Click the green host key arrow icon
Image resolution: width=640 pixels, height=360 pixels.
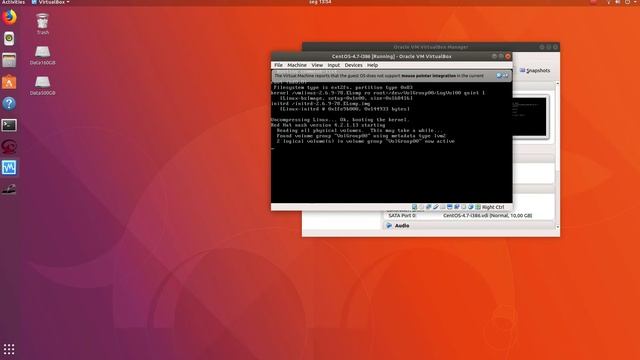478,207
